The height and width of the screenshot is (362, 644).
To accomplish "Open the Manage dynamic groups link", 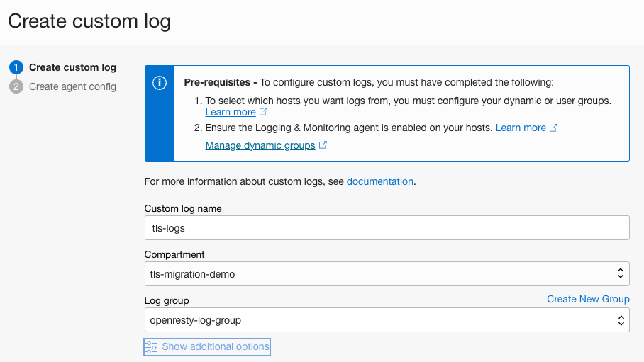I will coord(260,145).
